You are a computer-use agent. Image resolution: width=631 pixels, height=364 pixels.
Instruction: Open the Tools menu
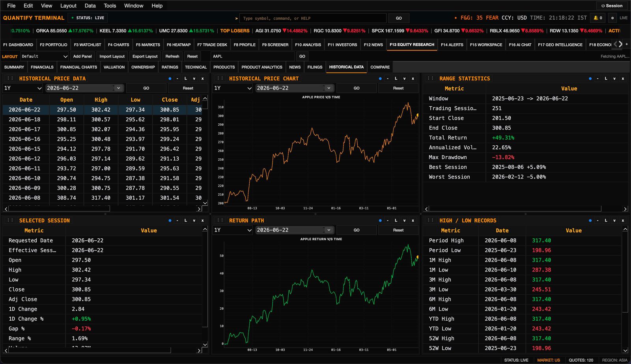[110, 6]
